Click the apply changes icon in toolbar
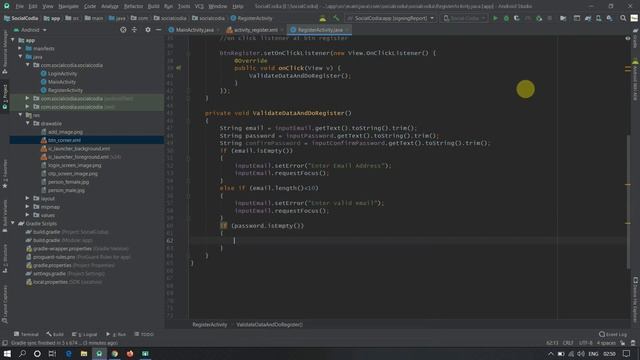The image size is (640, 360). [539, 18]
